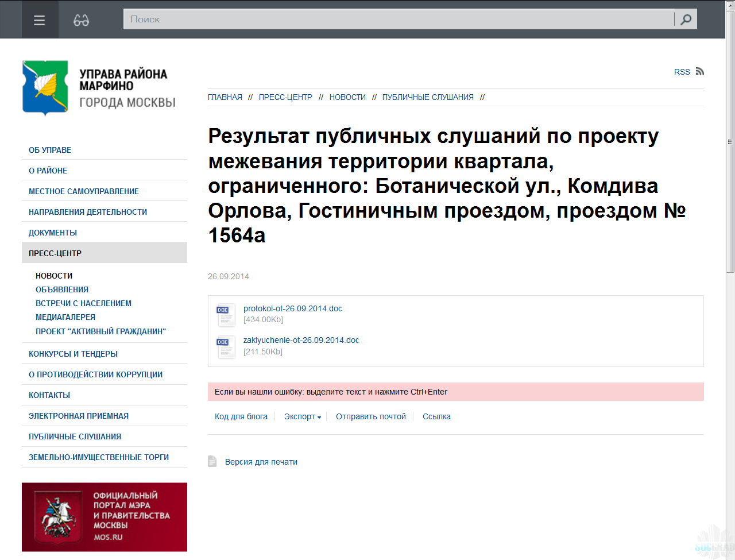
Task: Click inside the Поиск search field
Action: coord(396,19)
